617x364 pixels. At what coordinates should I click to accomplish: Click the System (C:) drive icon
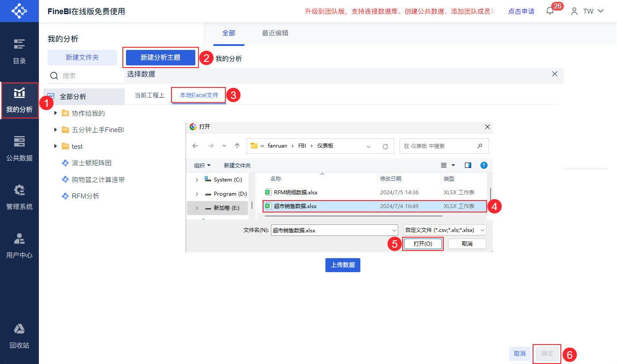click(207, 179)
